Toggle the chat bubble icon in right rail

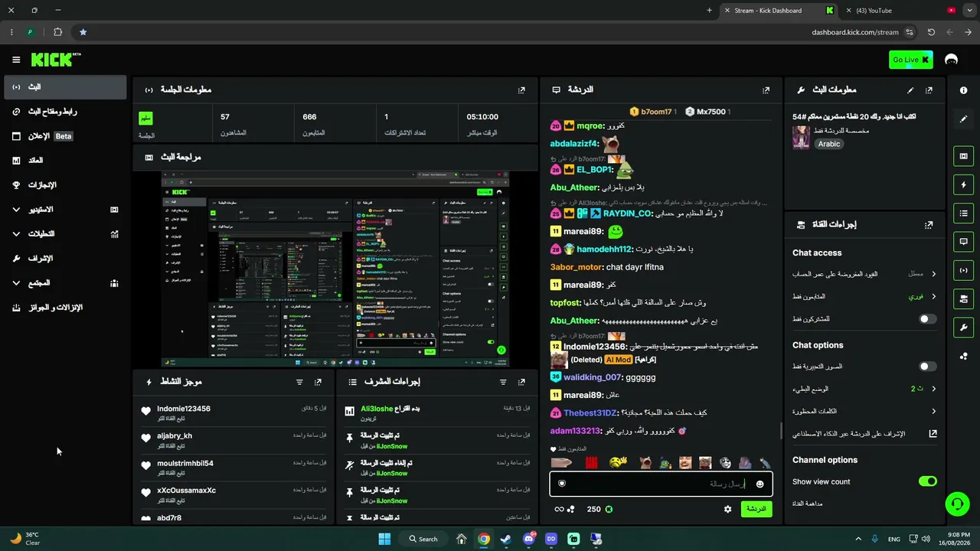[x=963, y=241]
